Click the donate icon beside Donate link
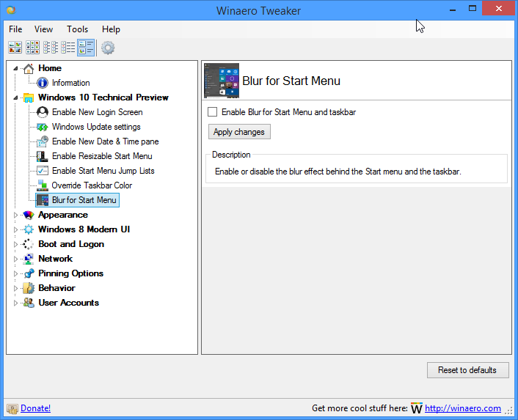 [x=12, y=409]
